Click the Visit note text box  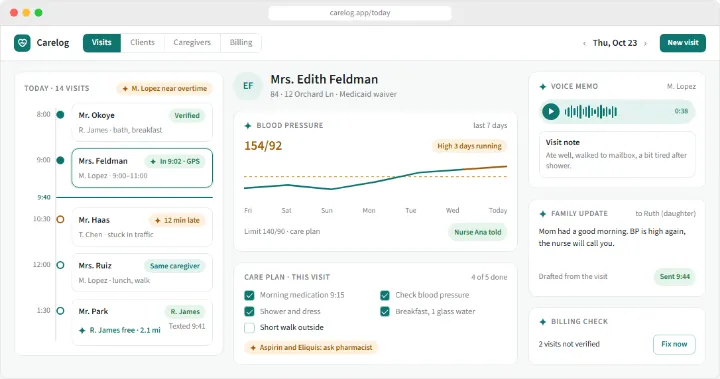click(x=617, y=155)
